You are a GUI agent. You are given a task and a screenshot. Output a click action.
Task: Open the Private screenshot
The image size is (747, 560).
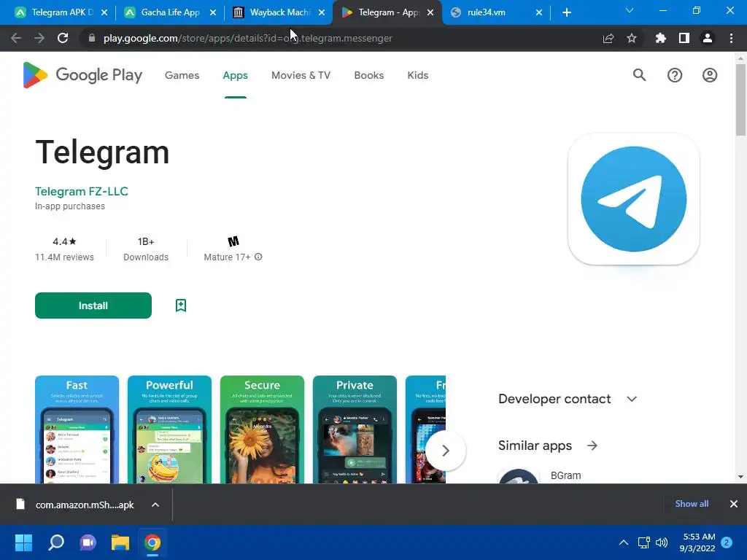355,429
